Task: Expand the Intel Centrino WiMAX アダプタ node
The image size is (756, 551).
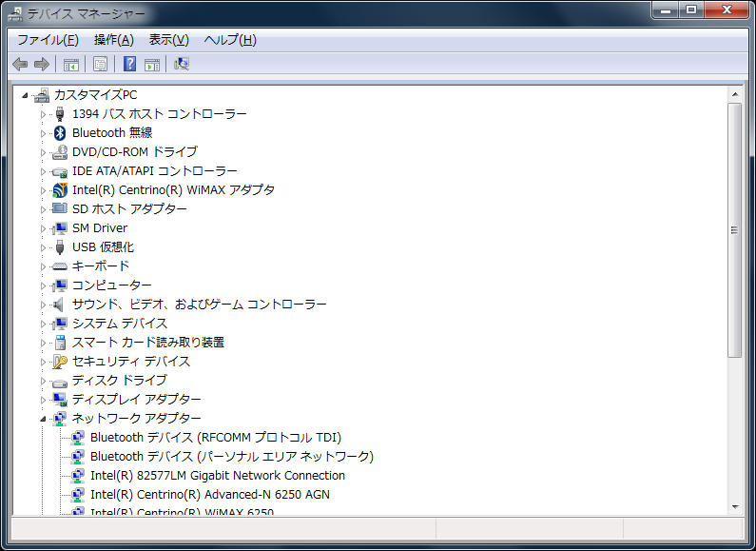Action: click(x=43, y=190)
